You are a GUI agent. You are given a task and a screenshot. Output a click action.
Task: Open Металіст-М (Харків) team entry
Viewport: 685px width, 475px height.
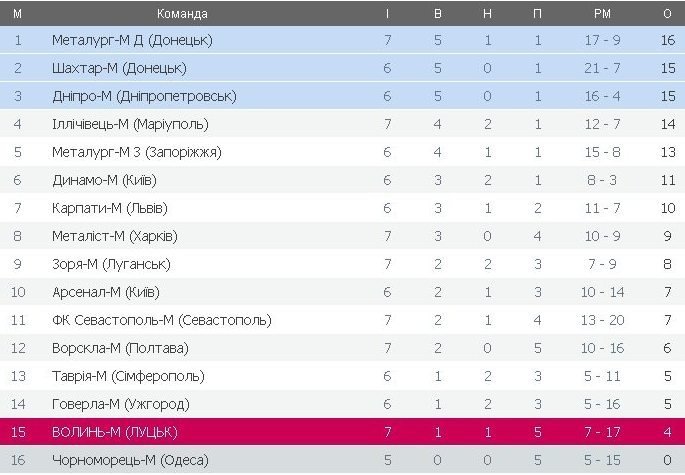(115, 236)
